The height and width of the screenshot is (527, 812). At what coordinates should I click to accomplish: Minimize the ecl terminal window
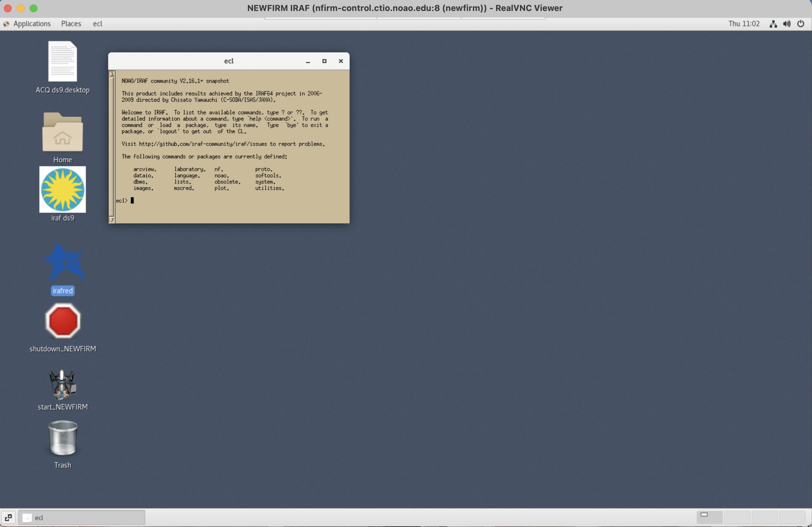click(x=308, y=61)
